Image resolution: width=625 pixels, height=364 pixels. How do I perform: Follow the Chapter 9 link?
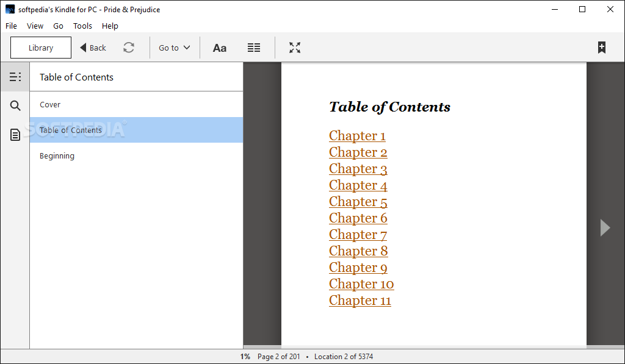358,267
